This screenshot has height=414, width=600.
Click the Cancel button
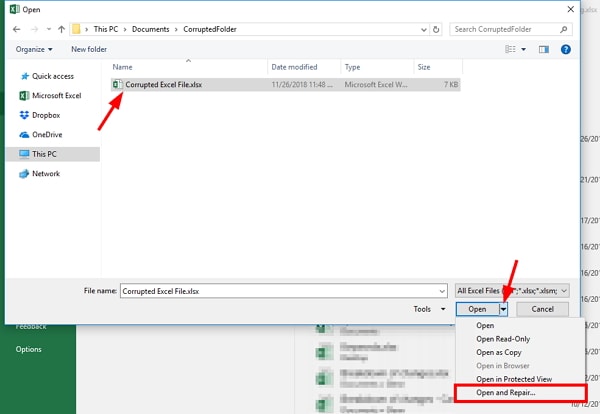542,309
